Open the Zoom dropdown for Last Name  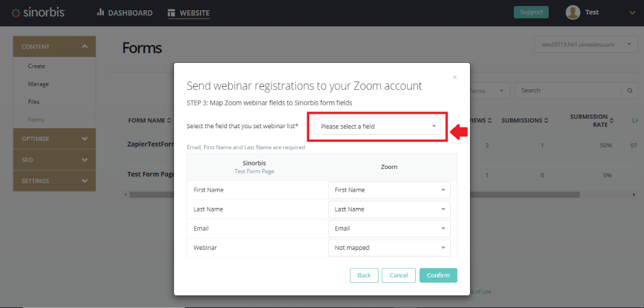(390, 209)
